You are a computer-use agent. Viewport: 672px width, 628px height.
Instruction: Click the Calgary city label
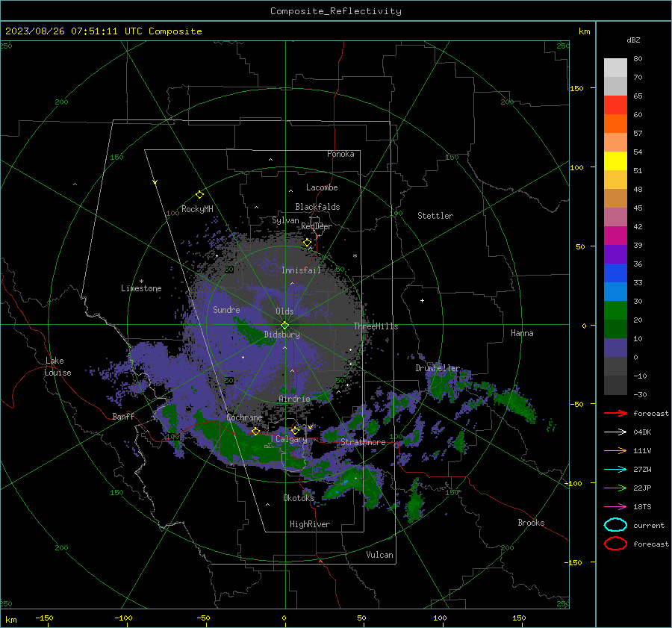click(x=291, y=439)
